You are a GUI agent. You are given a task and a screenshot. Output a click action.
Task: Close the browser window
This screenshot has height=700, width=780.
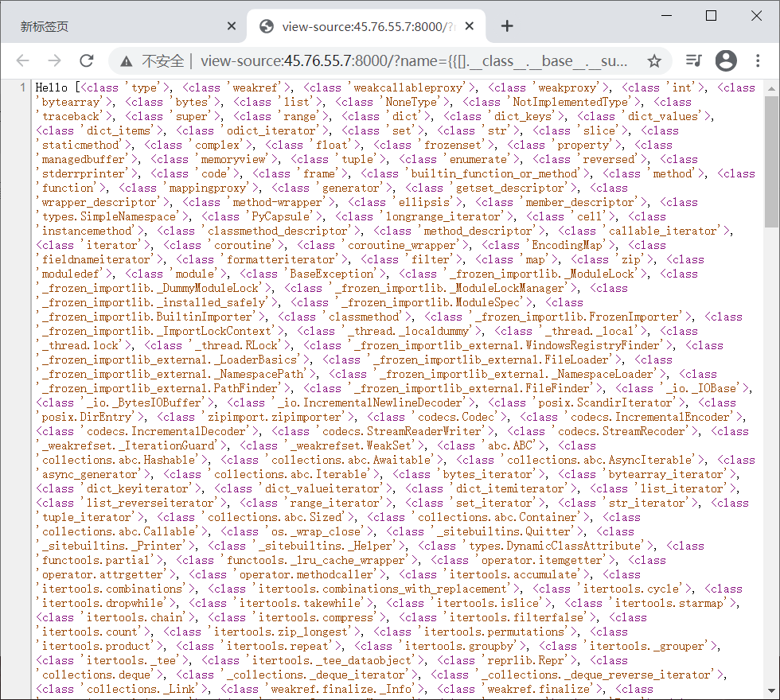757,16
